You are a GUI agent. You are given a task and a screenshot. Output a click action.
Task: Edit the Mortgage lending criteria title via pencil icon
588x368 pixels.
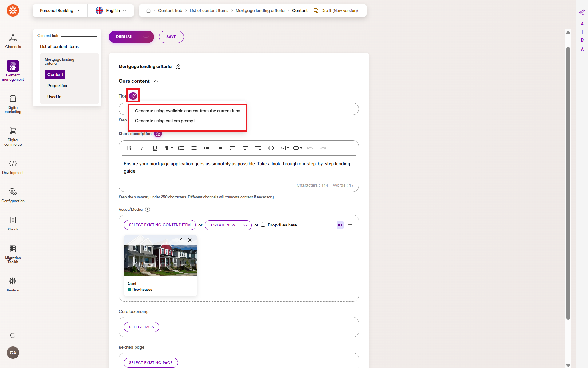178,66
